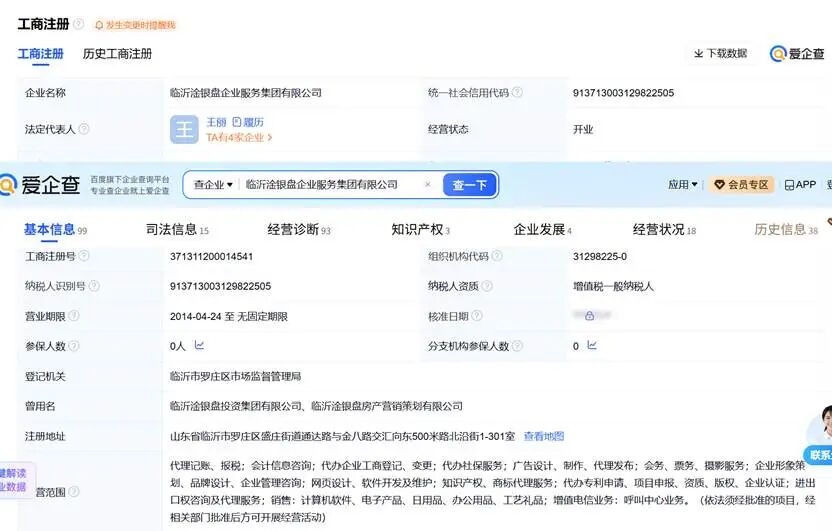Screen dimensions: 832x531
Task: Click help icon beside 分支机构参保人数
Action: (x=517, y=346)
